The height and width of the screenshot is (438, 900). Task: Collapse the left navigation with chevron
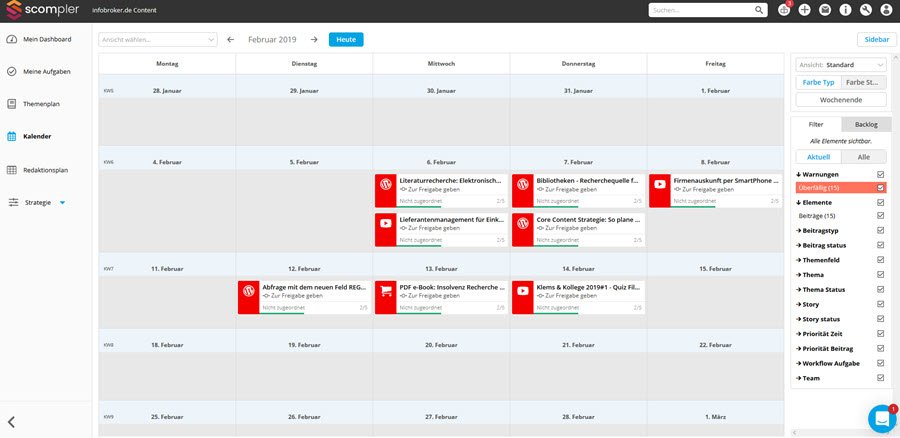[x=11, y=422]
